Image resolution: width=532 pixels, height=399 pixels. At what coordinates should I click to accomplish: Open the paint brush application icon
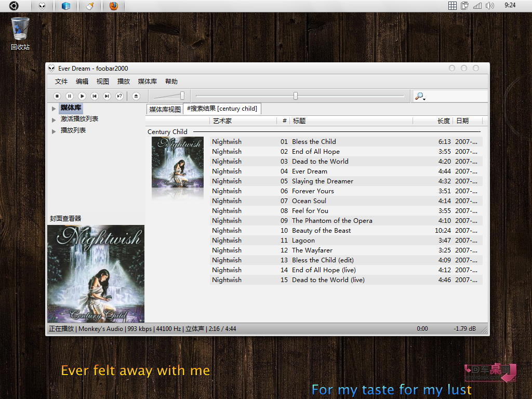pyautogui.click(x=90, y=6)
